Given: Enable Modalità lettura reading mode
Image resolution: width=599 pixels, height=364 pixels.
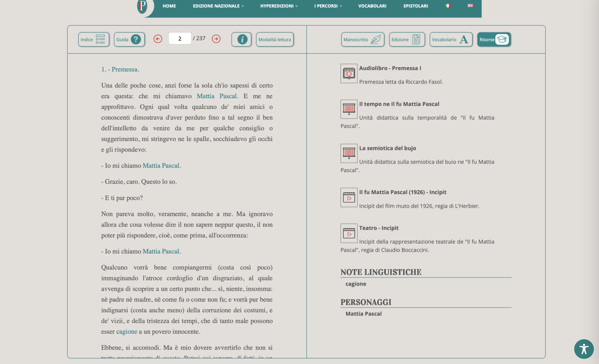Looking at the screenshot, I should tap(275, 39).
